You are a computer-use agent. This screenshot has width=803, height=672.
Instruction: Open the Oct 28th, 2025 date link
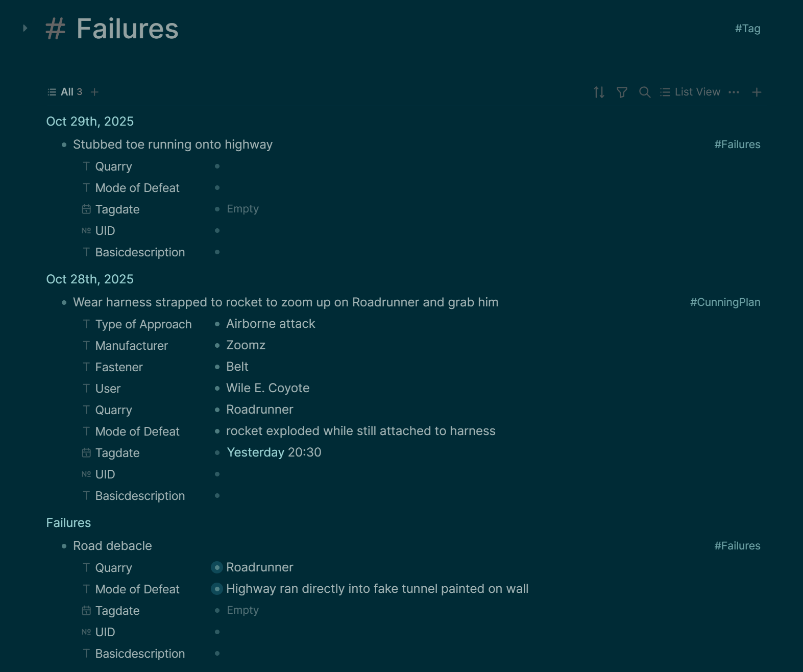(x=90, y=279)
